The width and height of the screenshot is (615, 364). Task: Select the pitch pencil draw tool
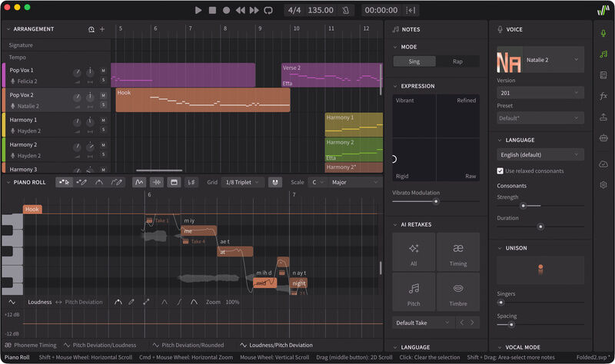pyautogui.click(x=117, y=182)
